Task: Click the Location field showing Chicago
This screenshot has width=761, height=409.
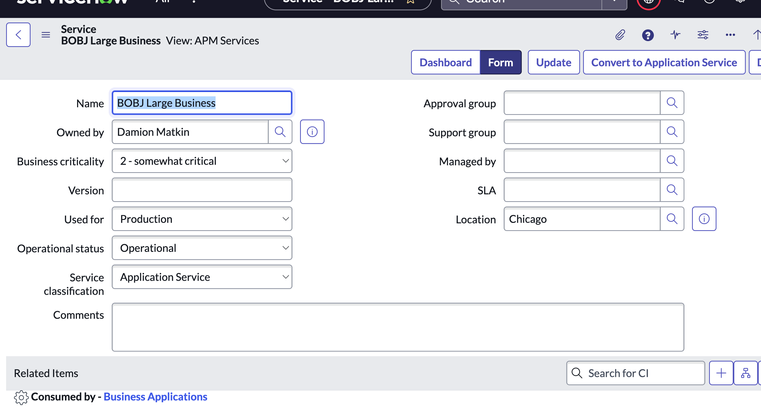Action: [582, 219]
